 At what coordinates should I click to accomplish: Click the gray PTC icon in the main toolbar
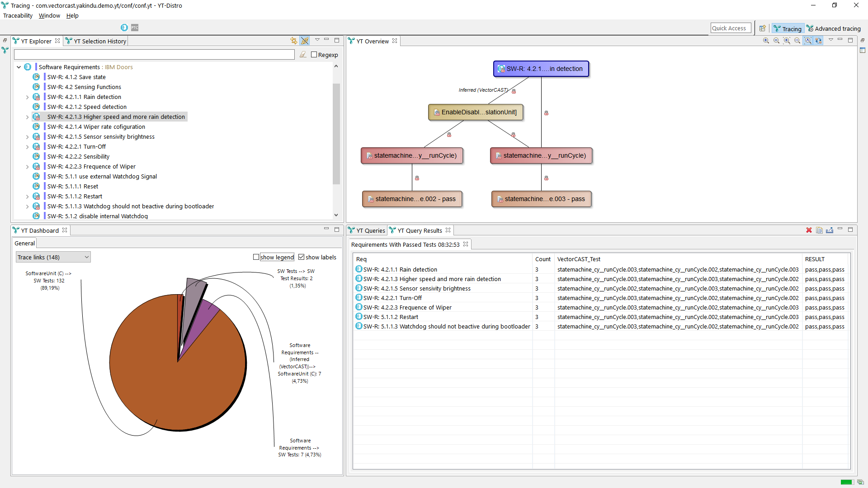pos(135,28)
